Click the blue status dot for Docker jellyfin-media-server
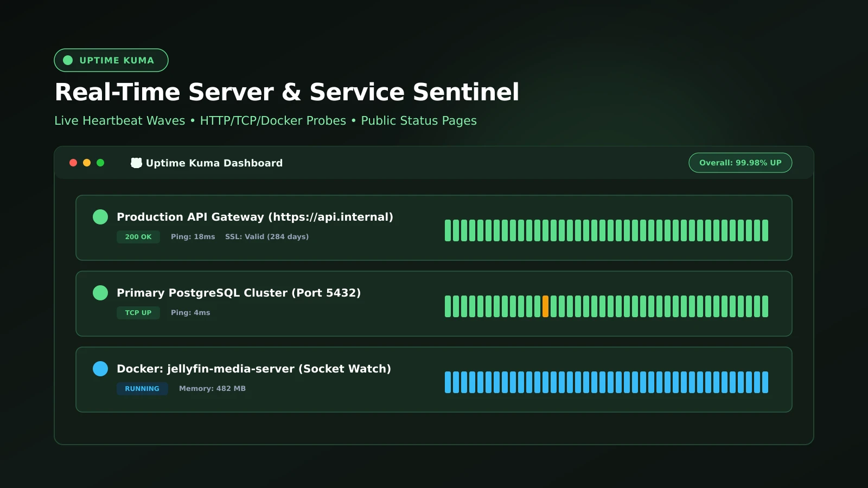This screenshot has height=488, width=868. [100, 369]
